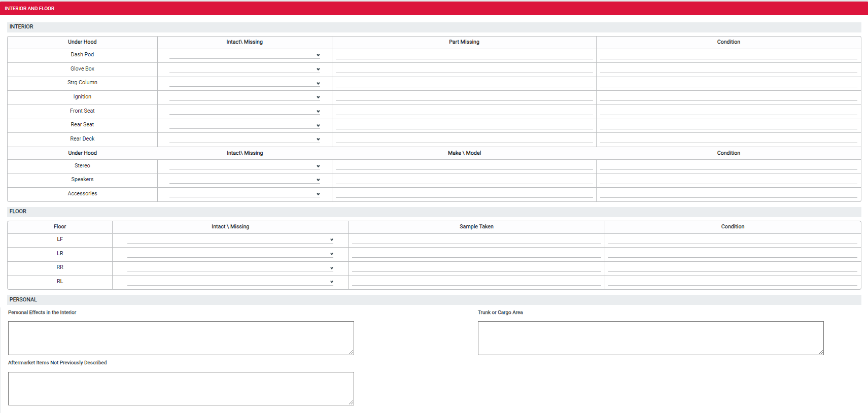
Task: Click the Rear Deck Part Missing field
Action: [x=464, y=139]
